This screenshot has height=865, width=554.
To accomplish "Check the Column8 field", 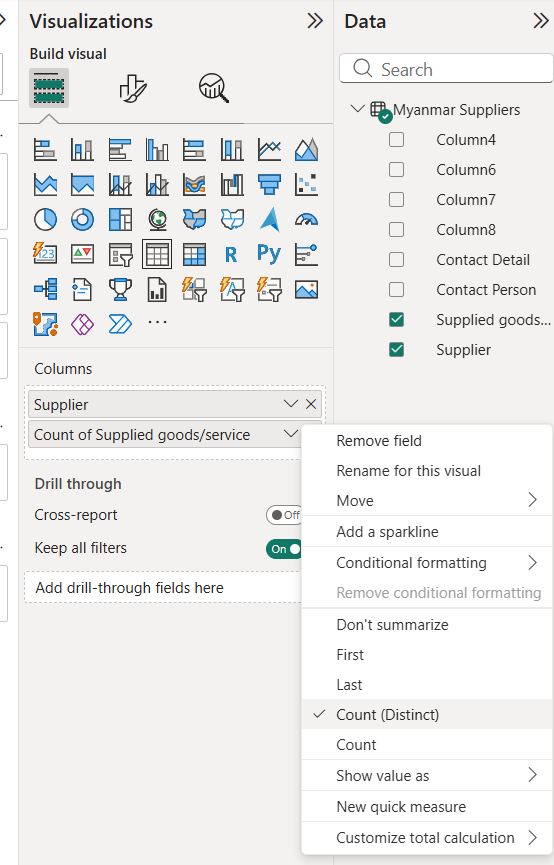I will 396,229.
